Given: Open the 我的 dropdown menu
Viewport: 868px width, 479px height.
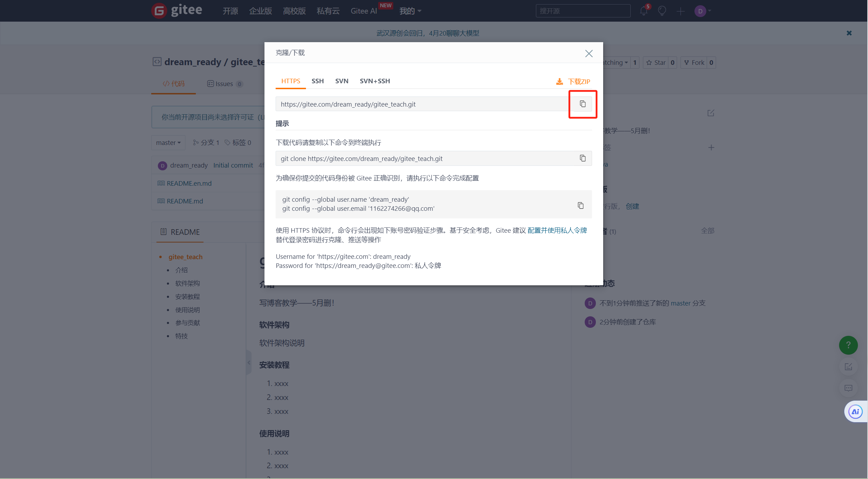Looking at the screenshot, I should [x=410, y=11].
